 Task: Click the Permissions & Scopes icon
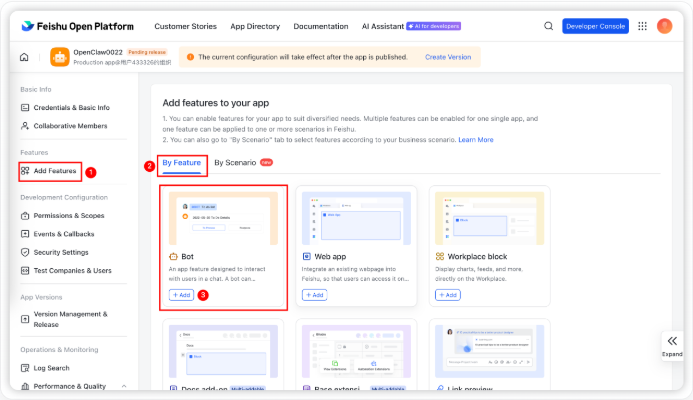(x=25, y=216)
